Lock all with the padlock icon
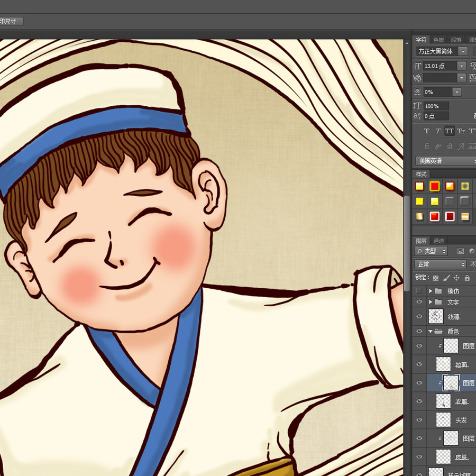The image size is (476, 476). click(467, 278)
